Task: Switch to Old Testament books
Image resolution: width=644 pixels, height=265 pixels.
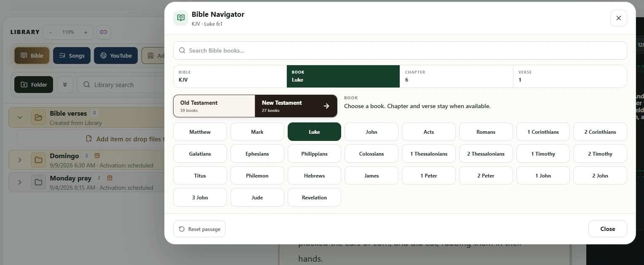Action: [214, 106]
